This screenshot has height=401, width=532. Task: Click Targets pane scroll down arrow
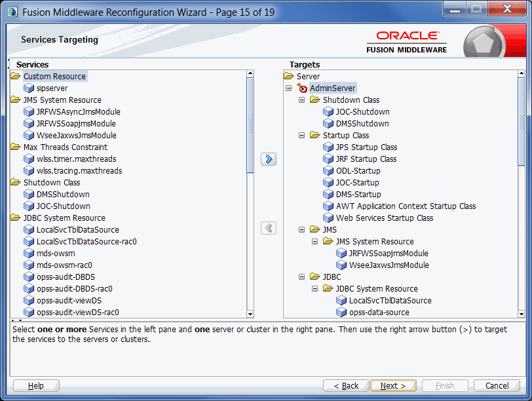522,314
